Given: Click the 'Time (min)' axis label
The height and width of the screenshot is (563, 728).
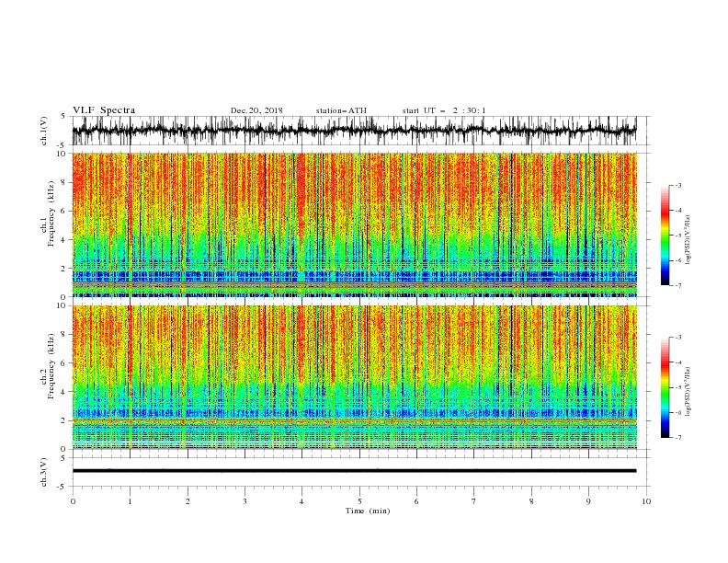Looking at the screenshot, I should 368,511.
